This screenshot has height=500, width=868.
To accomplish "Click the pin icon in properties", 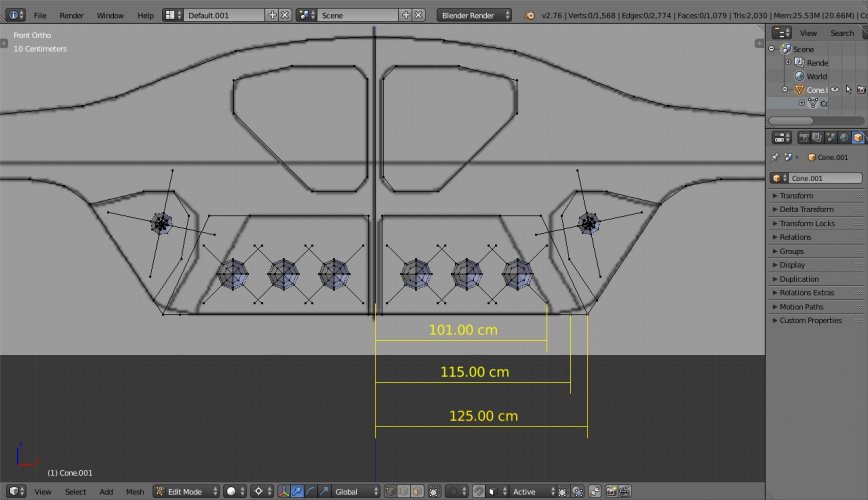I will coord(775,157).
